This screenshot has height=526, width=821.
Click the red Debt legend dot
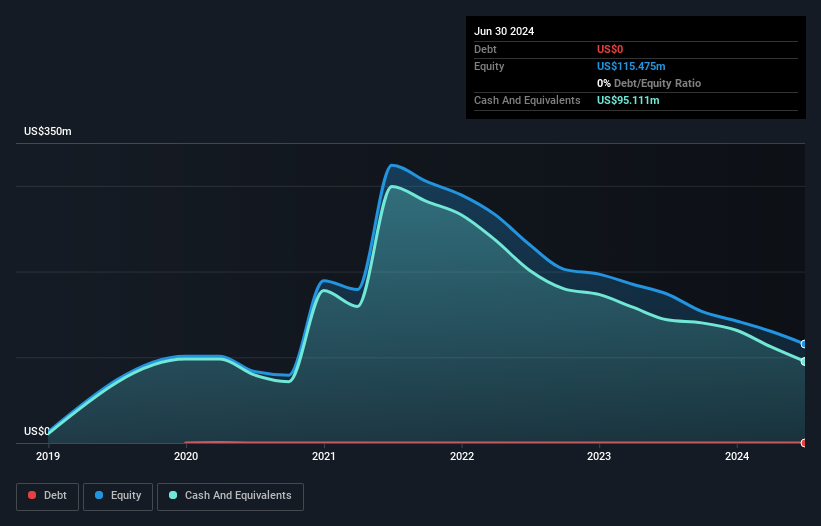pyautogui.click(x=32, y=495)
